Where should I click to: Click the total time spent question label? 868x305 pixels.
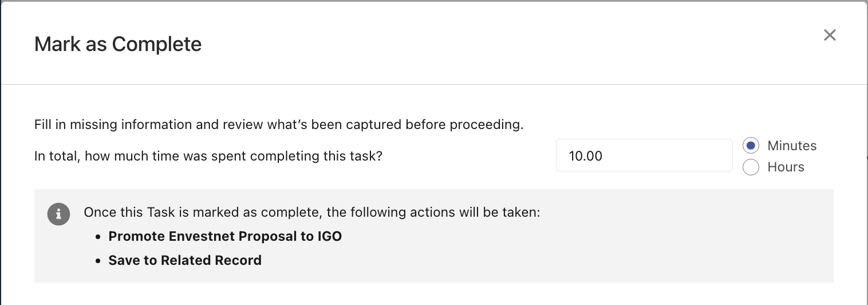pos(208,156)
